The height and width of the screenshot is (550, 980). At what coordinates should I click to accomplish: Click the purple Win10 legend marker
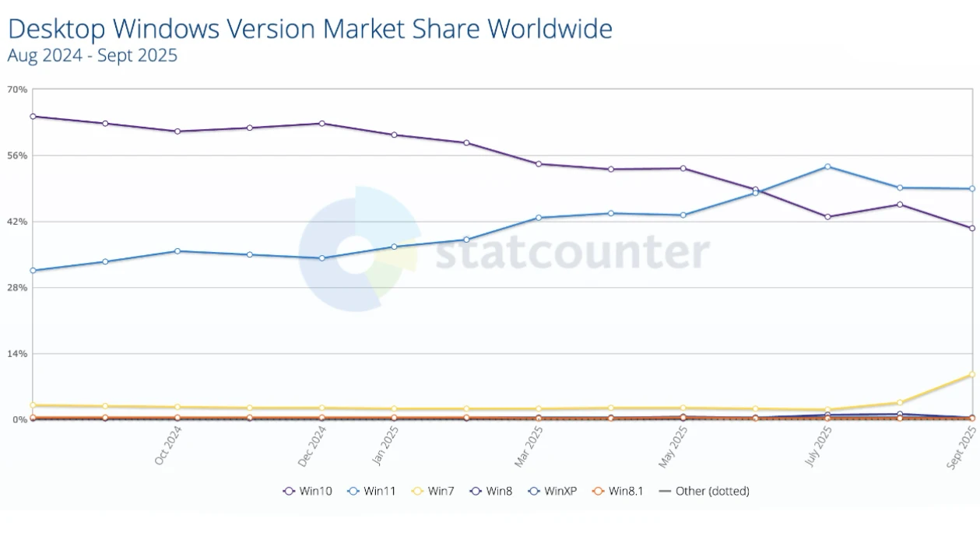pyautogui.click(x=289, y=491)
